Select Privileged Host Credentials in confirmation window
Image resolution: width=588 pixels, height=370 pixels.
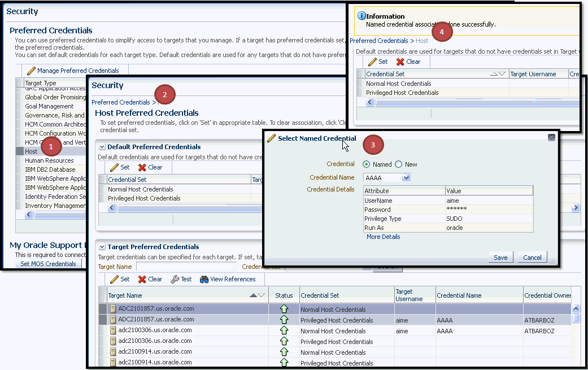(402, 93)
